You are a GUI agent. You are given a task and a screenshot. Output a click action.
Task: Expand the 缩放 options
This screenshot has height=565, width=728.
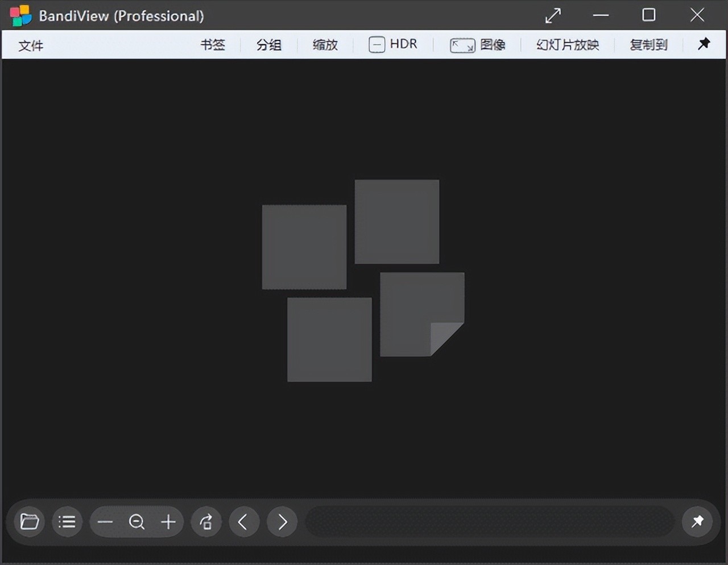pos(325,45)
